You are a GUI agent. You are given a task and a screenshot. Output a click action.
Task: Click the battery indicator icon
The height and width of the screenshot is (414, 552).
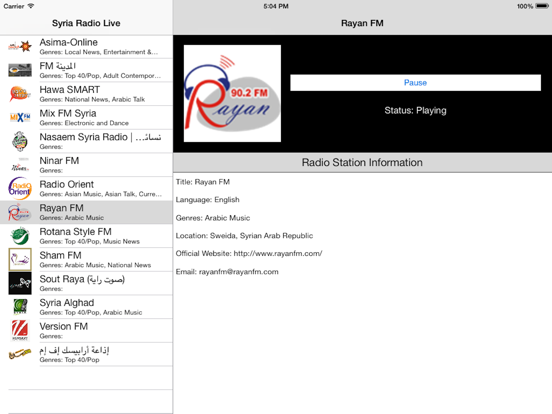(542, 6)
